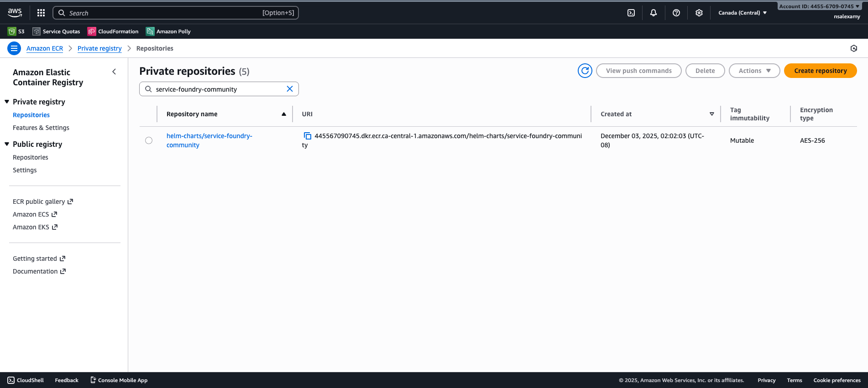The image size is (868, 388).
Task: Open the Account ID dropdown
Action: [819, 6]
